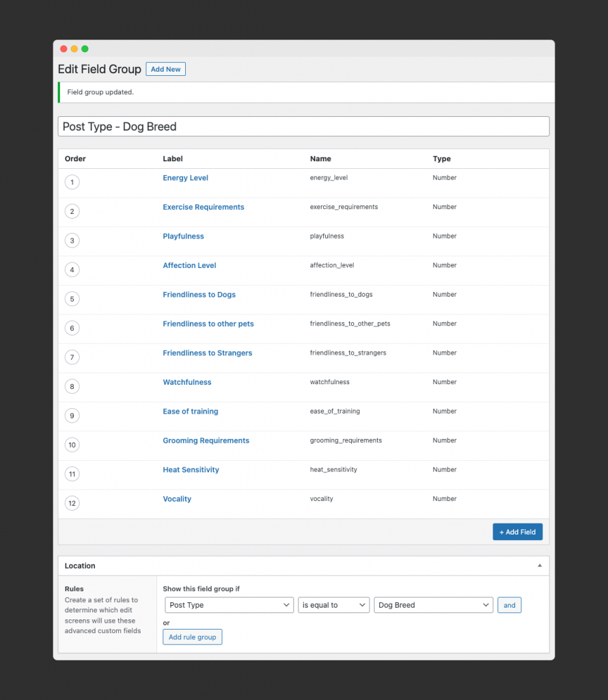Open the Heat Sensitivity field
The height and width of the screenshot is (700, 608).
pos(191,470)
